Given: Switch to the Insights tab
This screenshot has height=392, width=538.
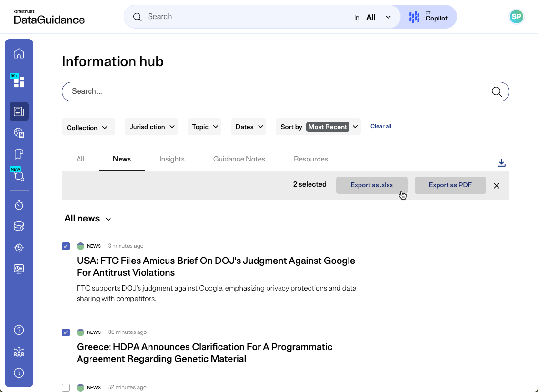Looking at the screenshot, I should click(x=172, y=159).
